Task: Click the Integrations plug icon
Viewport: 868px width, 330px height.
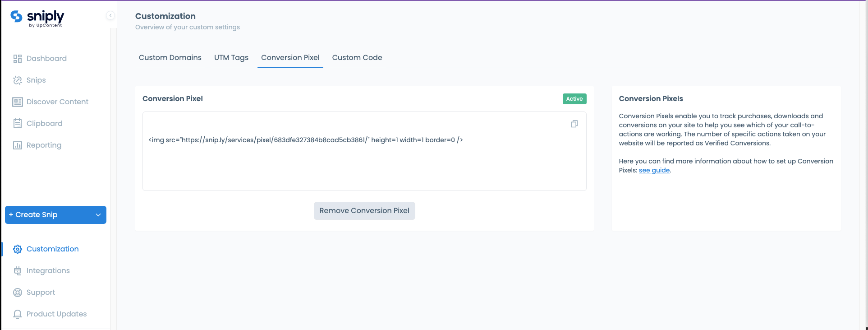Action: (x=18, y=271)
